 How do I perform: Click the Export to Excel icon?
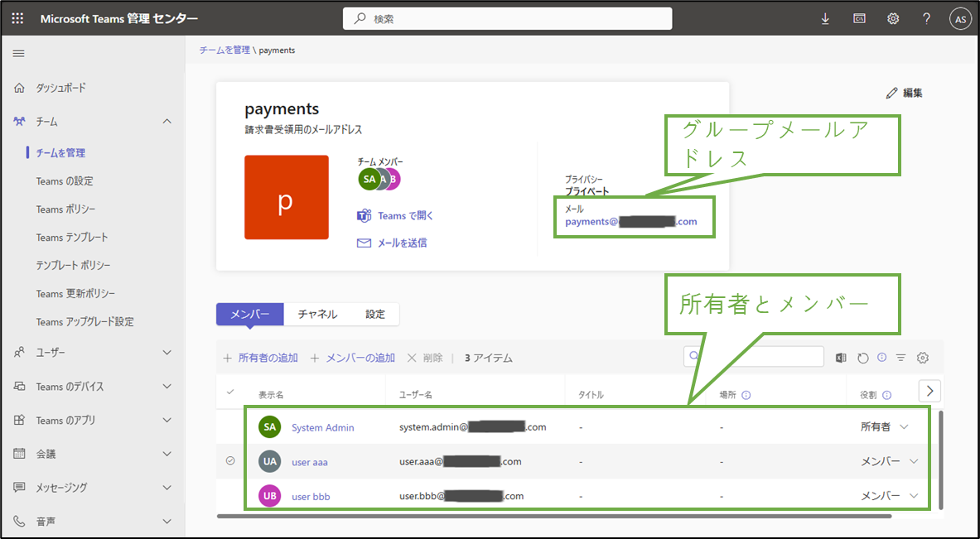[x=842, y=358]
